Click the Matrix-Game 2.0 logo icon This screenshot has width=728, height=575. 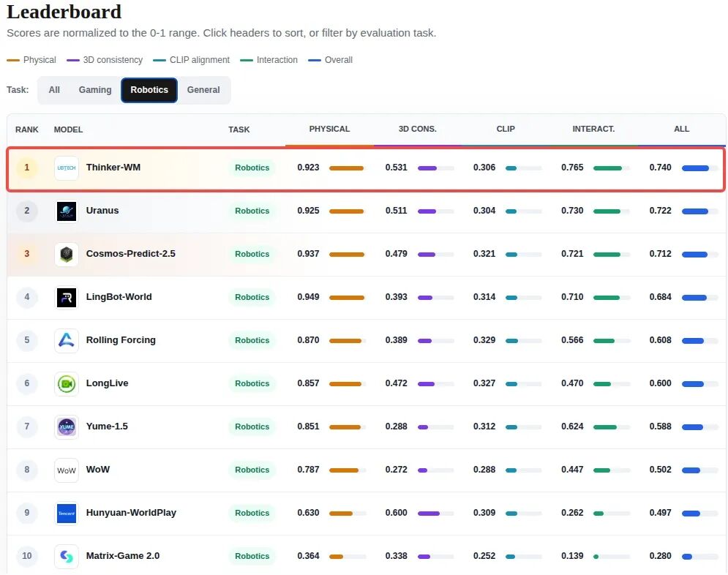coord(67,556)
